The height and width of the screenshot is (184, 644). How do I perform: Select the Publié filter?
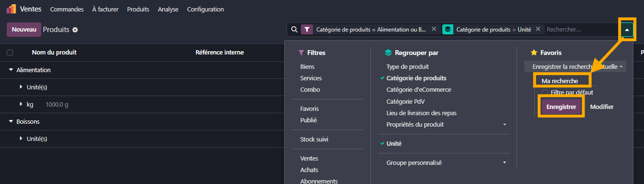click(309, 120)
